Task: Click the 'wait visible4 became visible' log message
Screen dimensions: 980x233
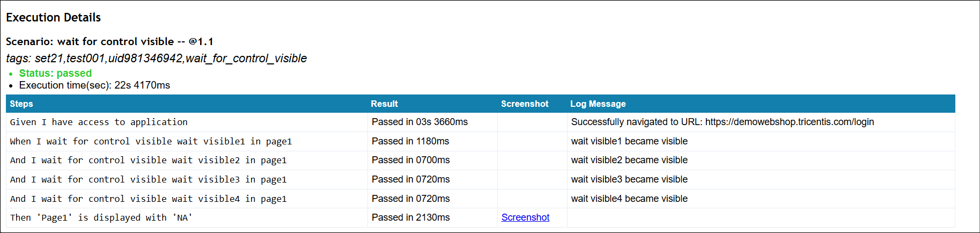Action: point(629,199)
